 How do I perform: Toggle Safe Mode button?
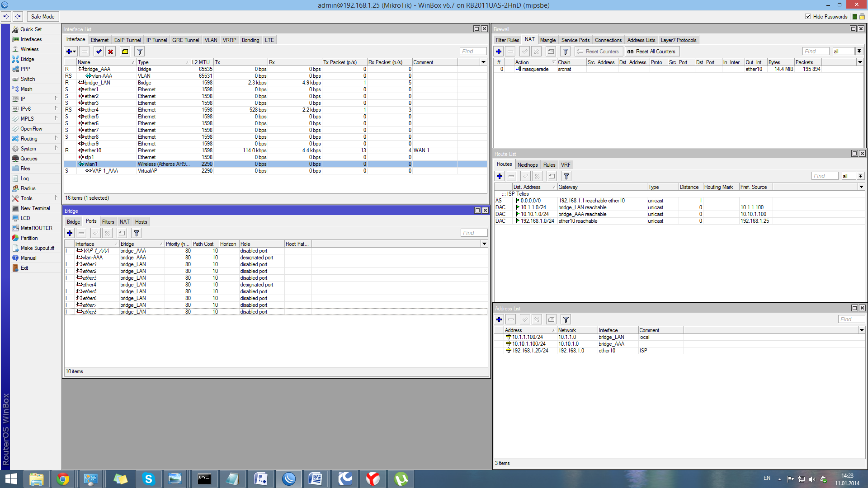(x=42, y=17)
